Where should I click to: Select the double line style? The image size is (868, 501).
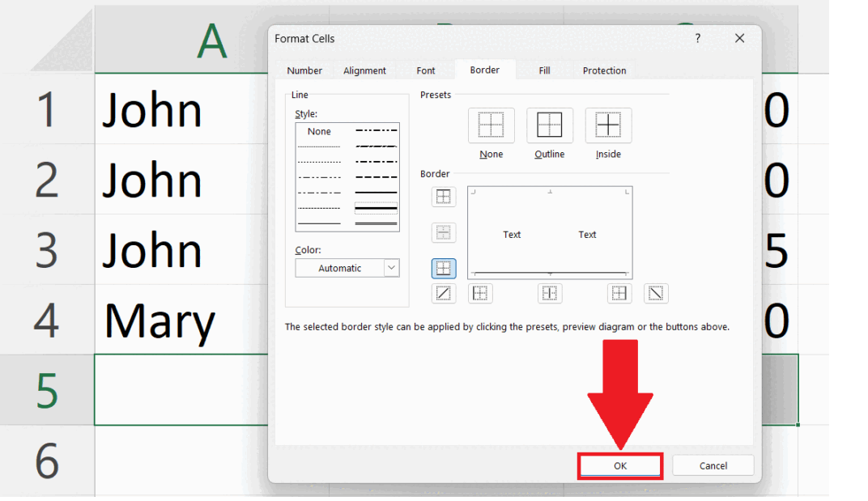pyautogui.click(x=376, y=223)
